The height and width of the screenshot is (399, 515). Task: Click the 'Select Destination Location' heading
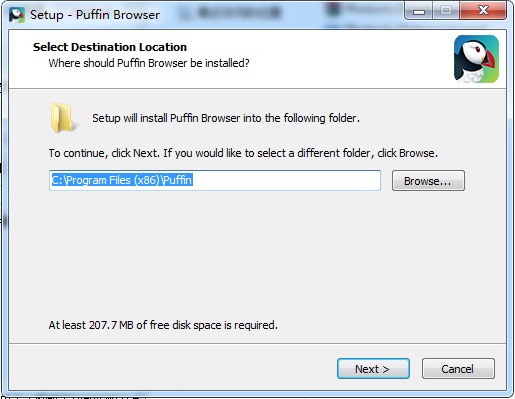click(x=110, y=47)
